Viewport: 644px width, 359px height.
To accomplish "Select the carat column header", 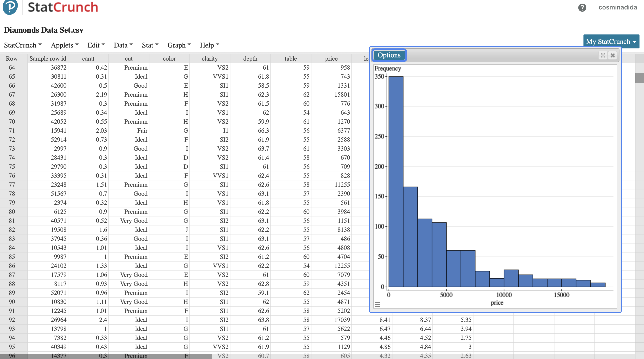I will coord(88,59).
